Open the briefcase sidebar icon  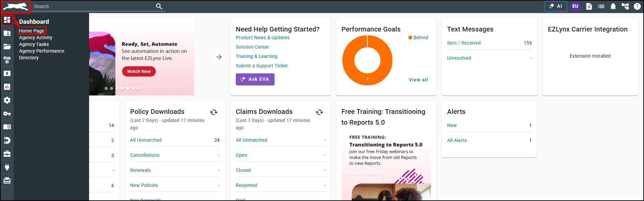point(7,154)
